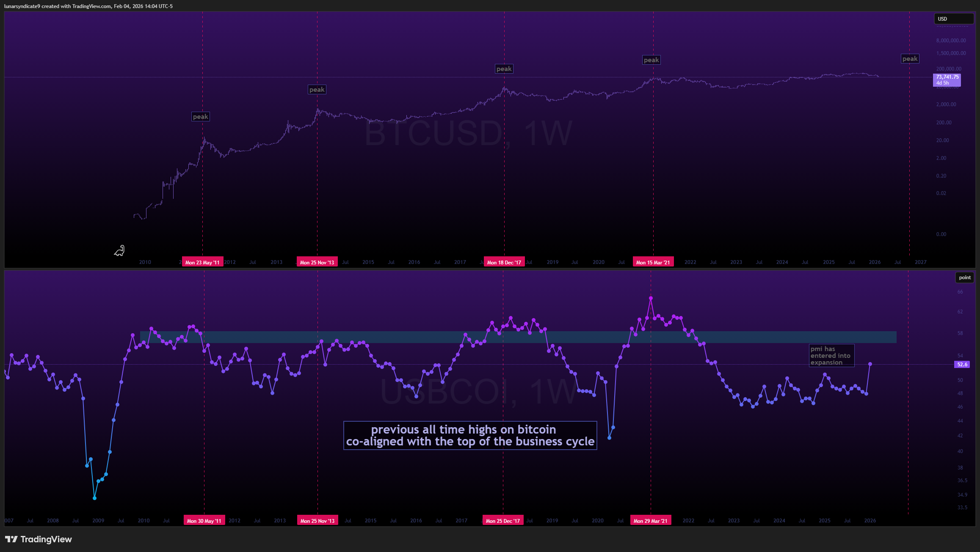Click the lowest PMI data point near 2009
The image size is (980, 552).
[94, 498]
